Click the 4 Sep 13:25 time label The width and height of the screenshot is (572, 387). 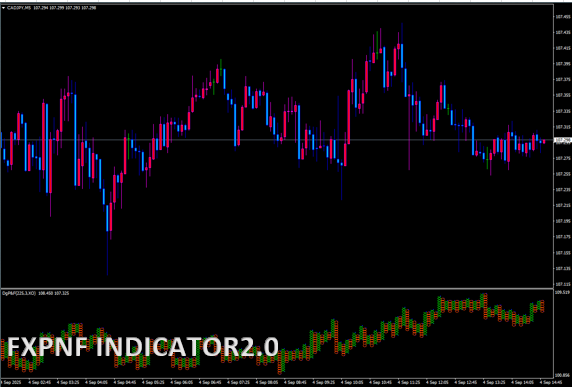(x=493, y=383)
